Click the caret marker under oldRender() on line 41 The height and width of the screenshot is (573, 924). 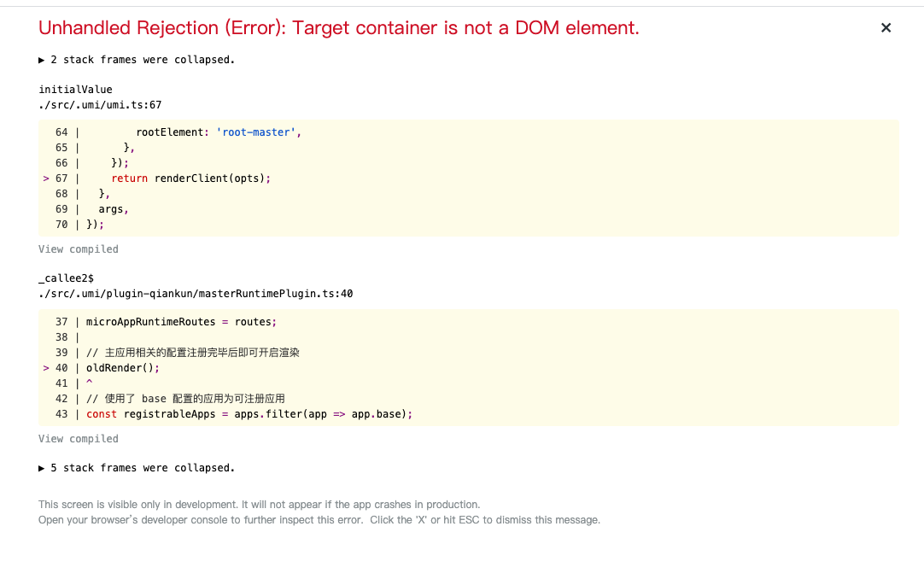[x=89, y=383]
